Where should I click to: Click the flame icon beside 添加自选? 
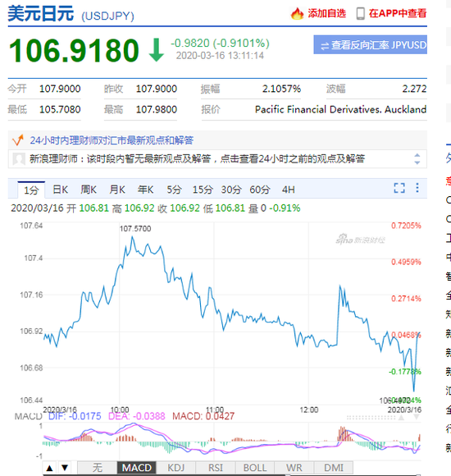[x=297, y=13]
